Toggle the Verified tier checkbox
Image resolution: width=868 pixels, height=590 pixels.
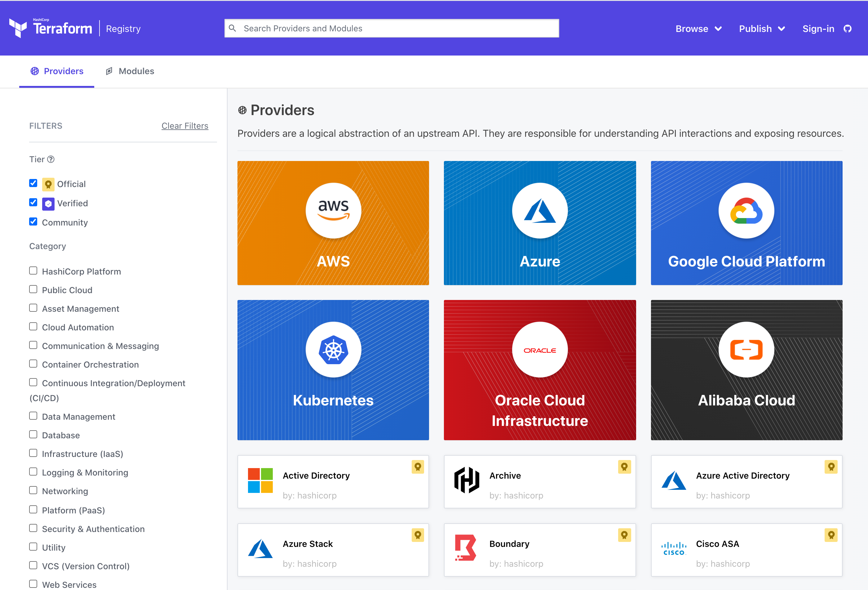pos(33,203)
